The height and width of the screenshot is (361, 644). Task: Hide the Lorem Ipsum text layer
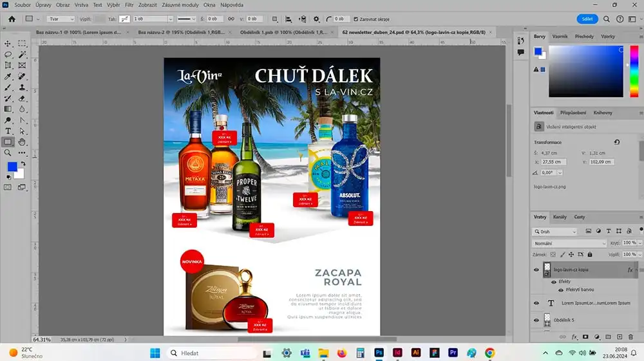(536, 303)
